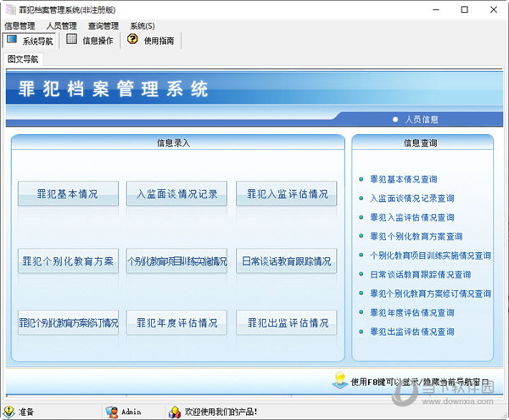The image size is (509, 420).
Task: Open 罪犯基本情况查询 link
Action: point(404,179)
